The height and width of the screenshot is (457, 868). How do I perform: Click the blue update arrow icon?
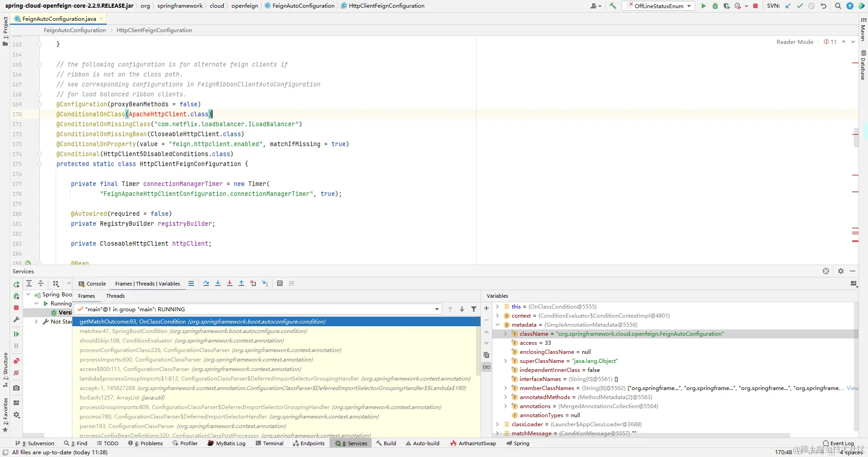point(850,6)
